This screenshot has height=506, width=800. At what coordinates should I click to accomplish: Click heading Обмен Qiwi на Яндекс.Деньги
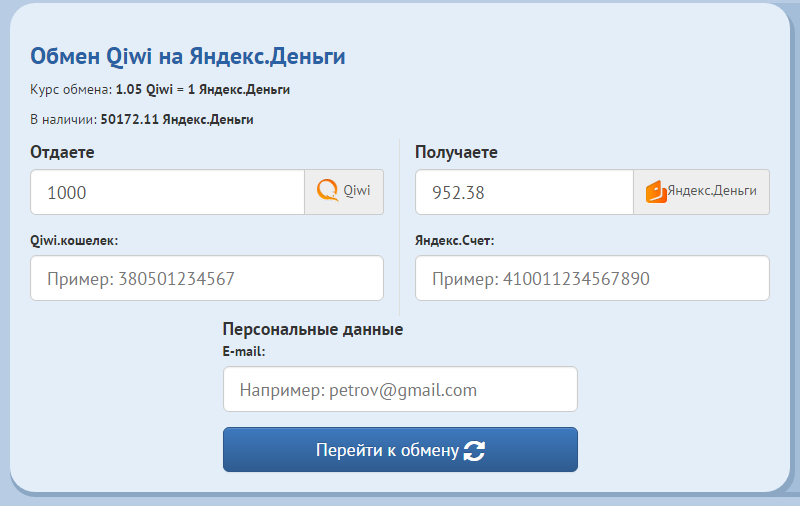click(188, 56)
